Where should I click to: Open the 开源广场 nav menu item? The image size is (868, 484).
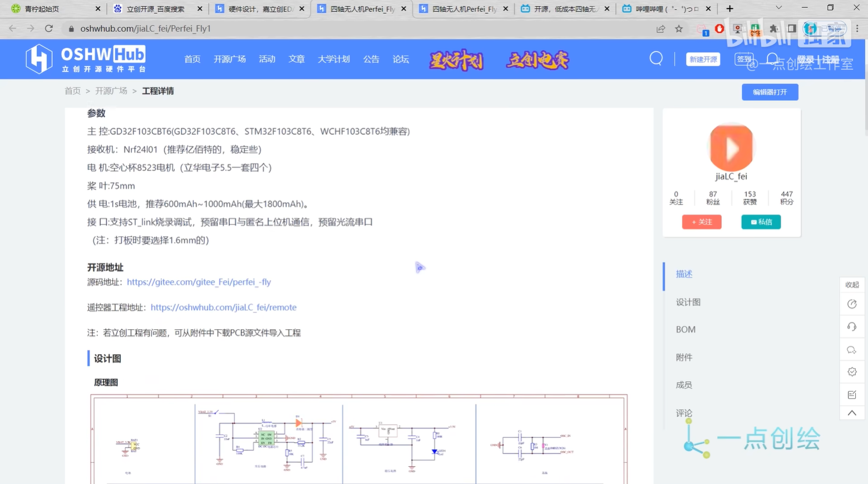pos(229,59)
